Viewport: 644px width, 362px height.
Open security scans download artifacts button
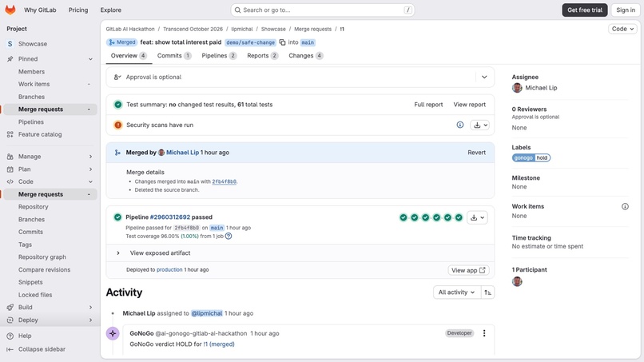click(x=480, y=125)
